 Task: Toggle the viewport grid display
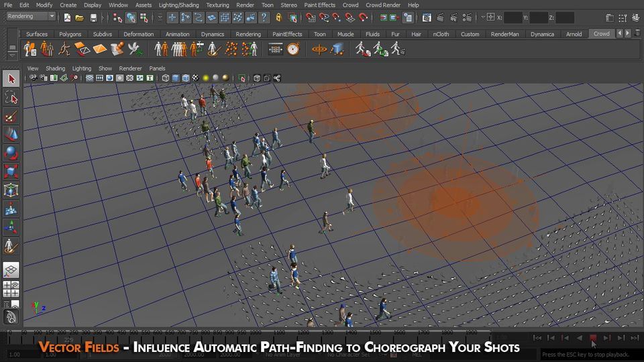pos(89,78)
